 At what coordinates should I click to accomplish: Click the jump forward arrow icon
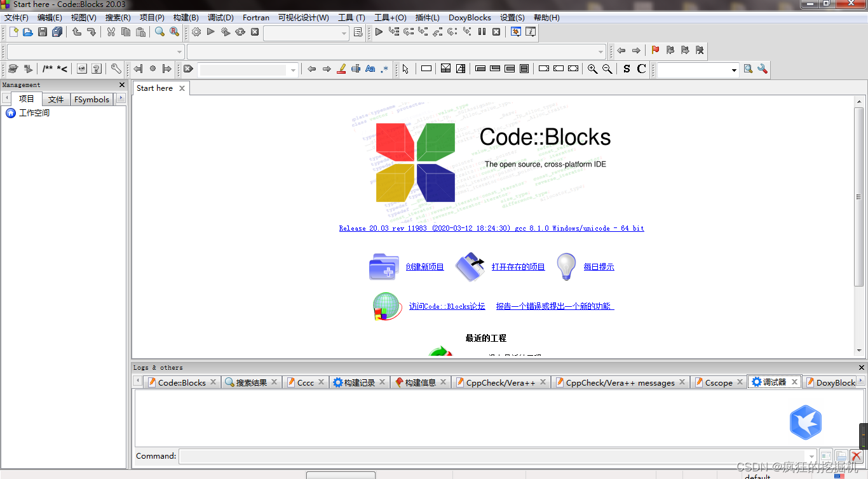636,50
